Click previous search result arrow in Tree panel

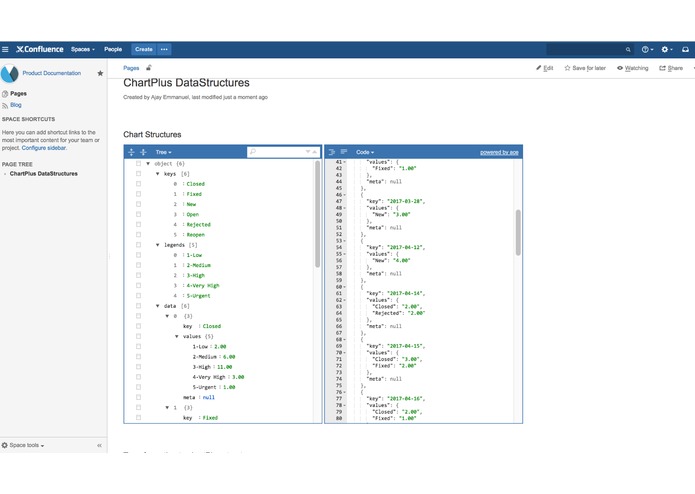315,152
